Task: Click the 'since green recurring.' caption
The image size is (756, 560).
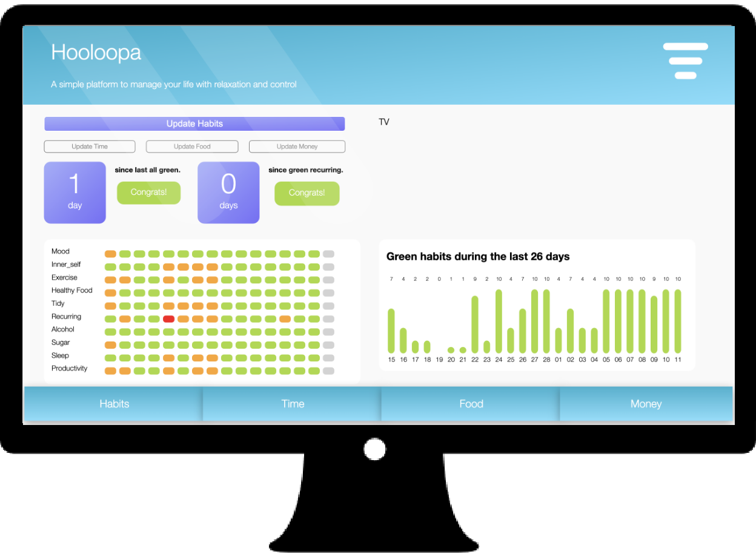Action: coord(306,170)
